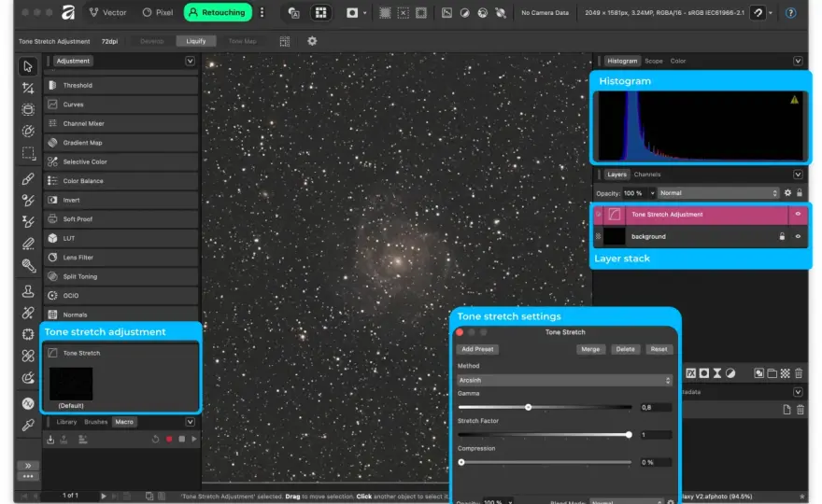Toggle visibility of background layer
Viewport: 822px width, 504px height.
pos(798,236)
